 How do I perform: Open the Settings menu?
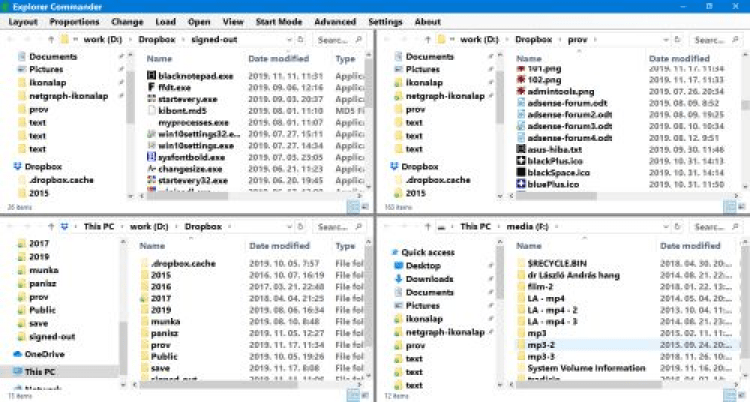tap(385, 22)
